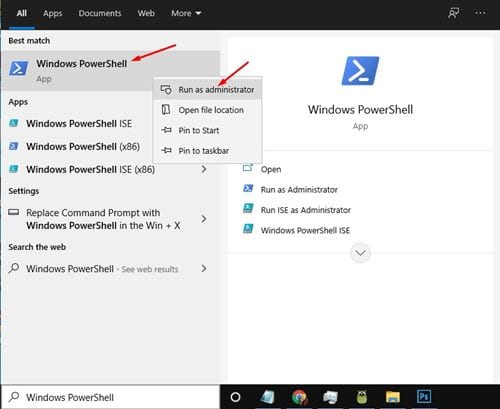Click the file icon beside Open file location
The width and height of the screenshot is (500, 409).
pos(166,109)
